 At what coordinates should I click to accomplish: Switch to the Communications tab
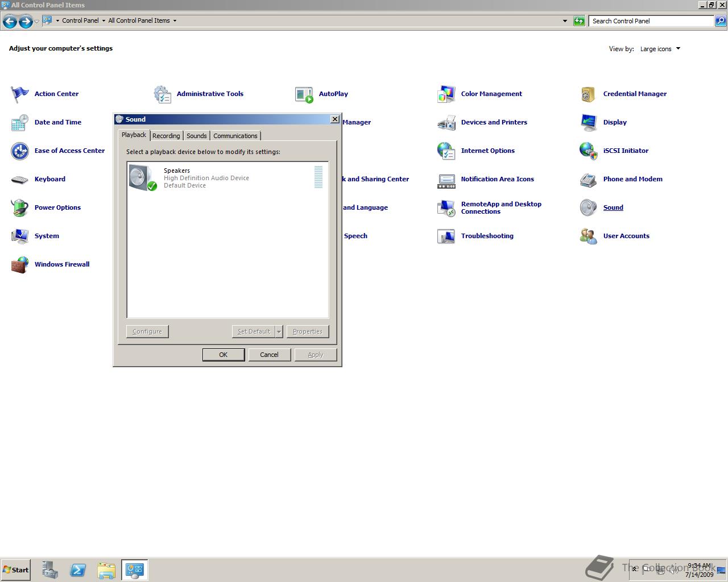(x=235, y=136)
